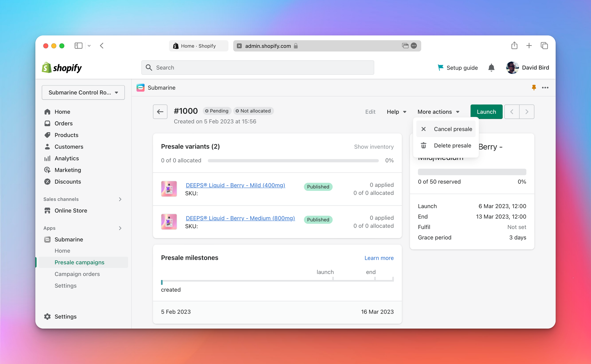The width and height of the screenshot is (591, 364).
Task: Click the Mild (400mg) product thumbnail
Action: click(x=169, y=189)
